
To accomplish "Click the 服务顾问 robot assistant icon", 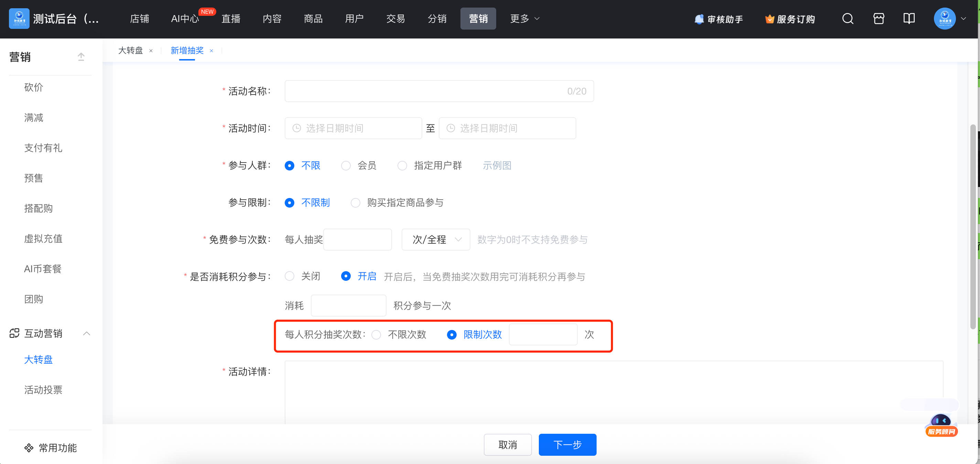I will (941, 425).
